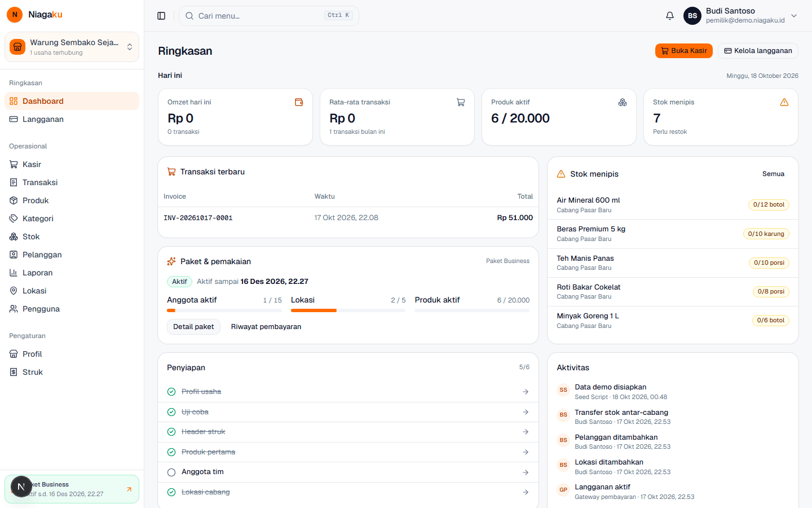Click the Warung Sembako store icon
This screenshot has height=508, width=812.
pos(17,47)
